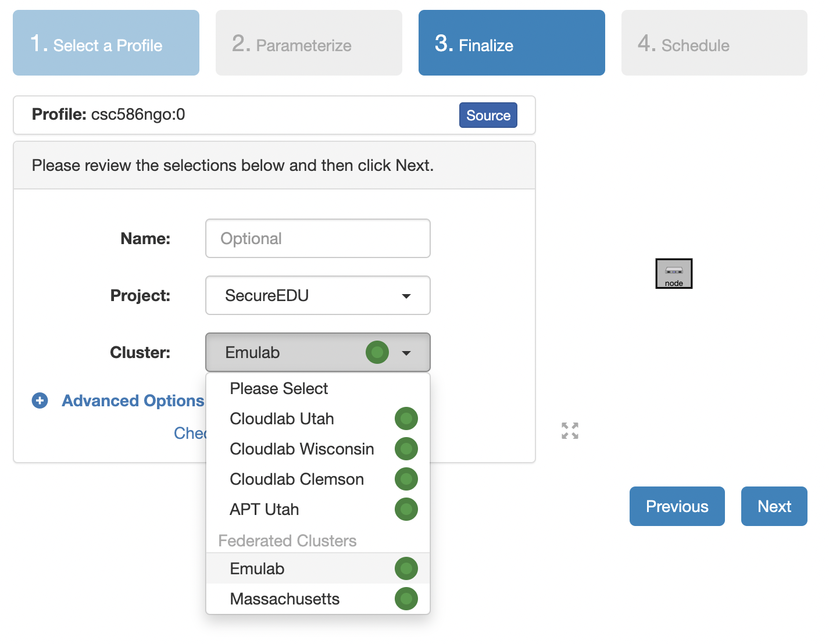The width and height of the screenshot is (829, 644).
Task: Click the Cluster dropdown caret
Action: pos(406,352)
